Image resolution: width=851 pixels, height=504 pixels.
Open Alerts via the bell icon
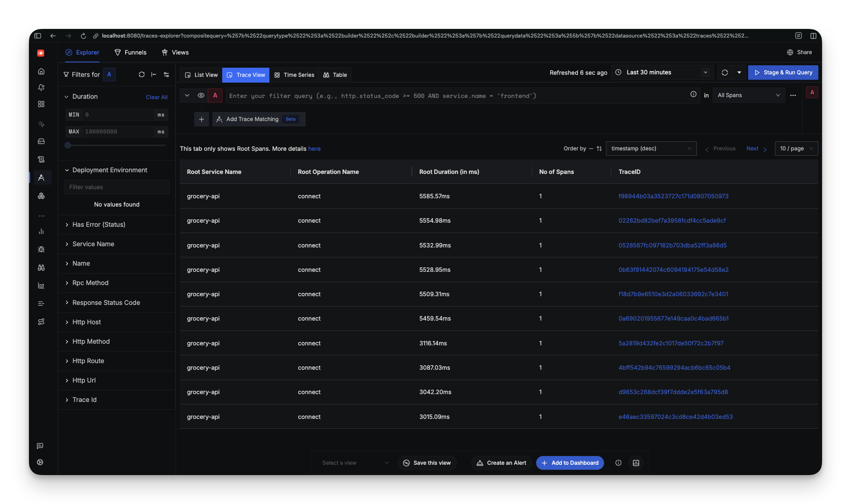[41, 88]
